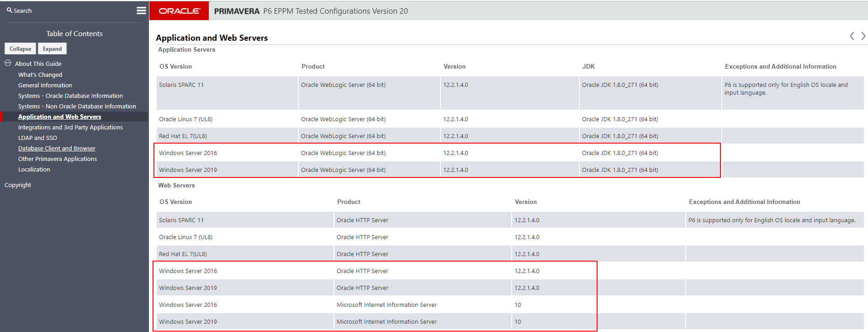Click Microsoft Internet Information Server for Windows Server 2019
Viewport: 868px width, 332px height.
tap(386, 321)
